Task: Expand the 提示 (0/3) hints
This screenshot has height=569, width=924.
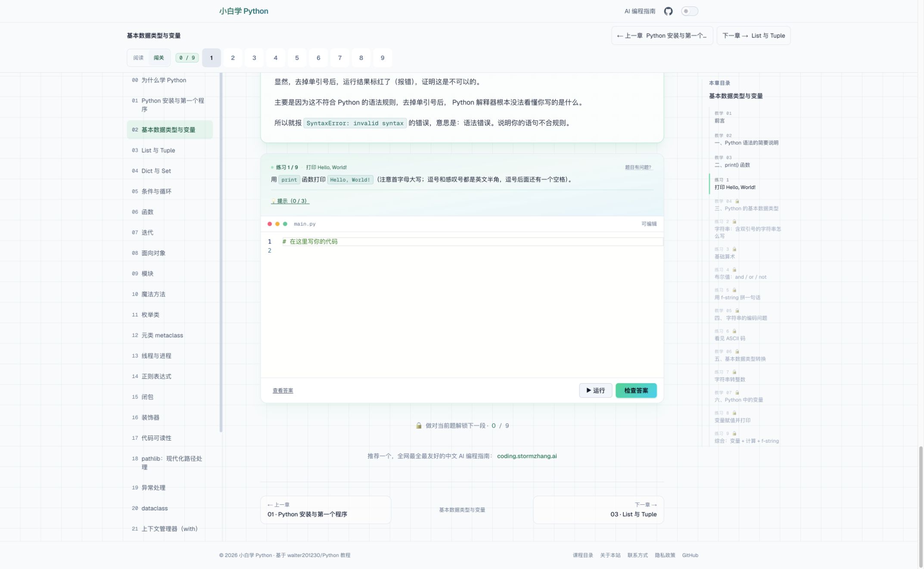Action: coord(290,201)
